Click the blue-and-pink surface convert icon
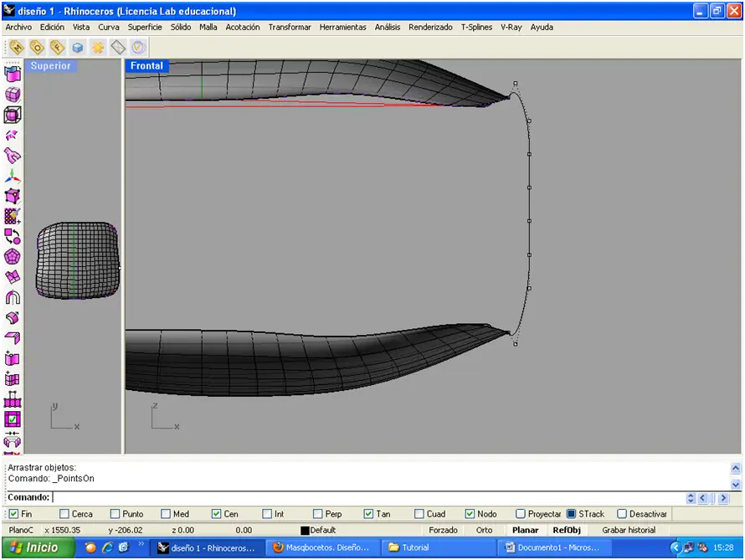The image size is (745, 560). (13, 74)
